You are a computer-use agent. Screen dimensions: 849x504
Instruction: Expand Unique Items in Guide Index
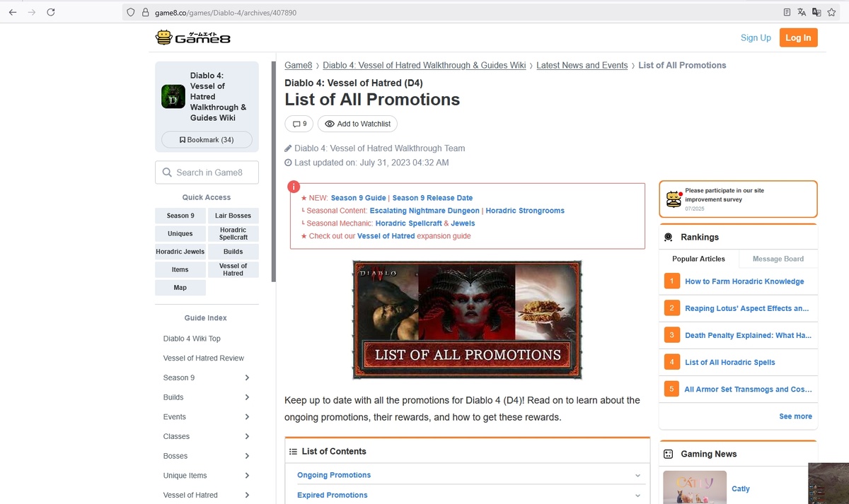[247, 476]
